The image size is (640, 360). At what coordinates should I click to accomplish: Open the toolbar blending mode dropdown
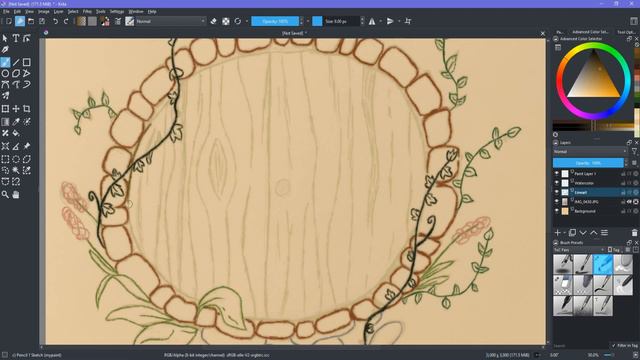pyautogui.click(x=170, y=21)
